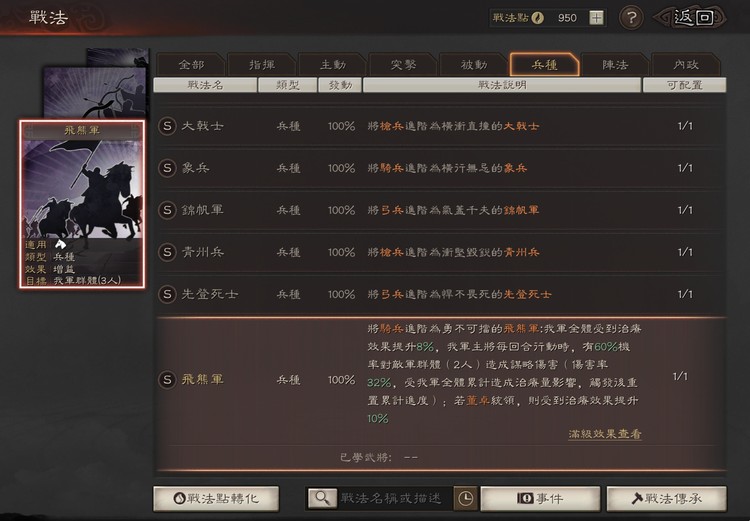Click the 董卓 name in description
Viewport: 750px width, 521px height.
(478, 401)
